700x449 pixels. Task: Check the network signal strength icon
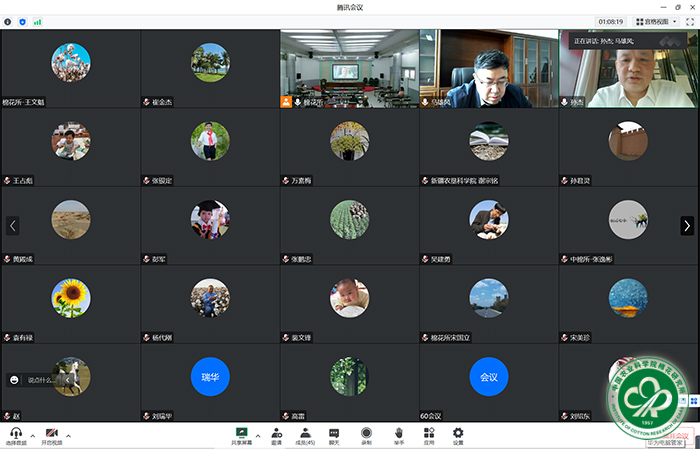pos(38,20)
